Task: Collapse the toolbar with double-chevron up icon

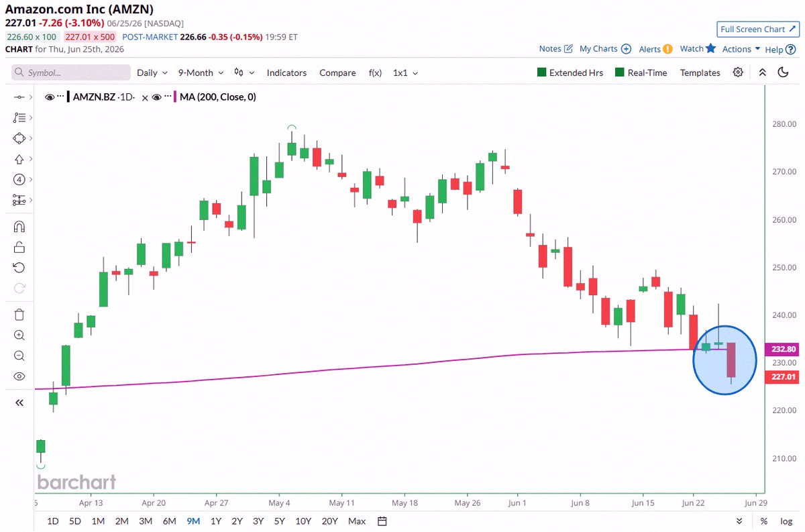Action: [762, 72]
